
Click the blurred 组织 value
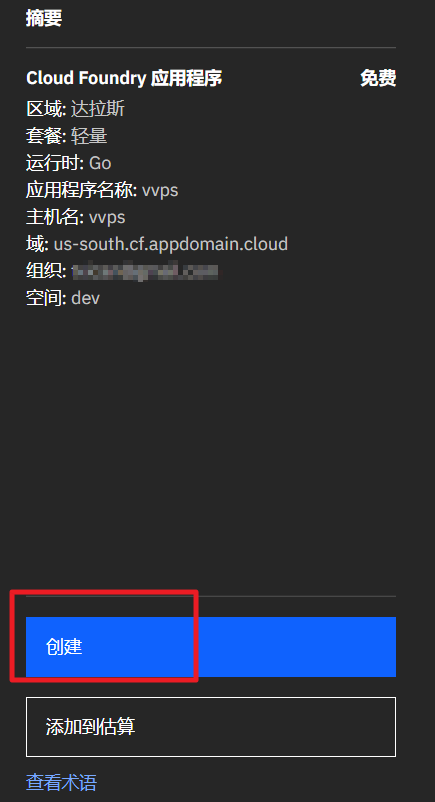[145, 271]
